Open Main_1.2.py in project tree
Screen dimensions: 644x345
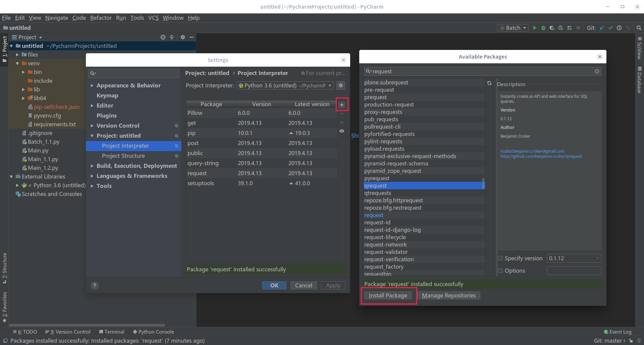point(43,168)
